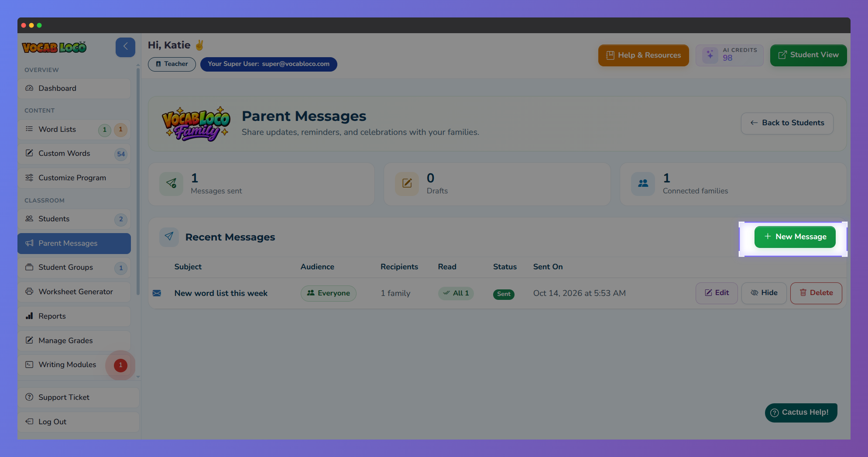This screenshot has height=457, width=868.
Task: Click the Everyone audience badge
Action: click(329, 293)
